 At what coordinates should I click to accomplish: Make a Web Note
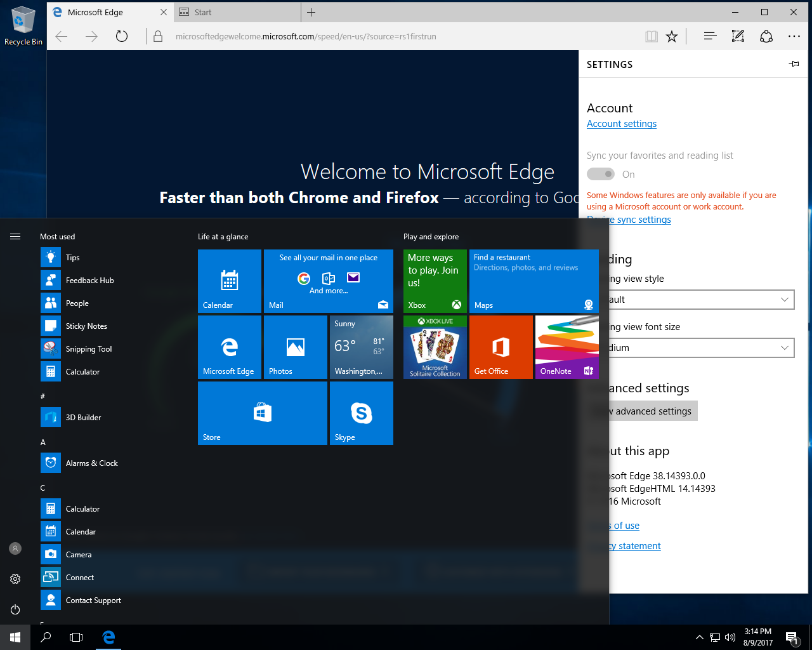(738, 37)
